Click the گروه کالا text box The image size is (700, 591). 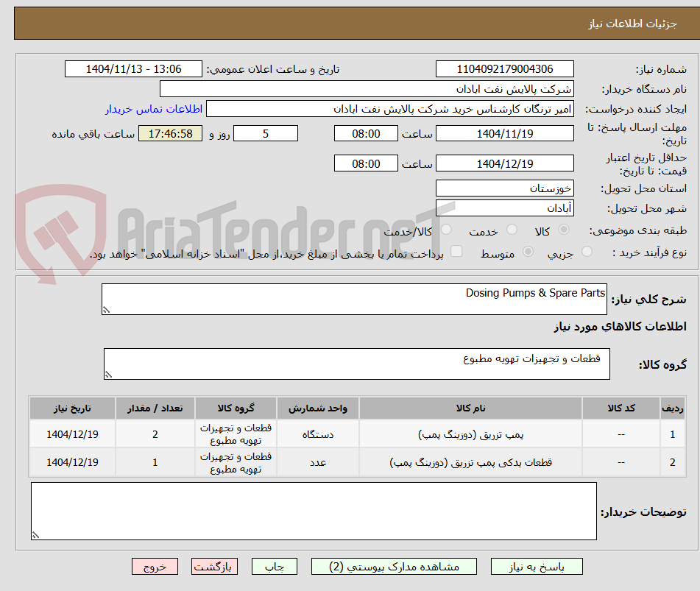tap(357, 364)
